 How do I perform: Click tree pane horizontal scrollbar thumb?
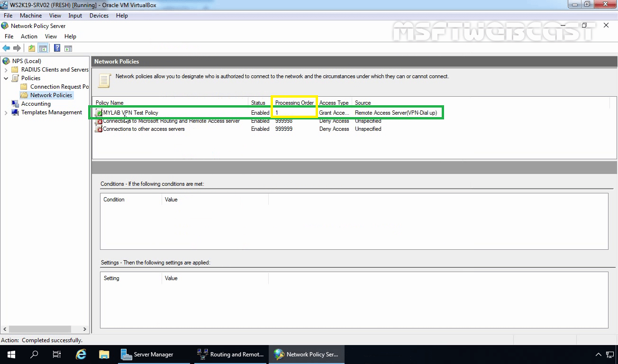(40, 329)
